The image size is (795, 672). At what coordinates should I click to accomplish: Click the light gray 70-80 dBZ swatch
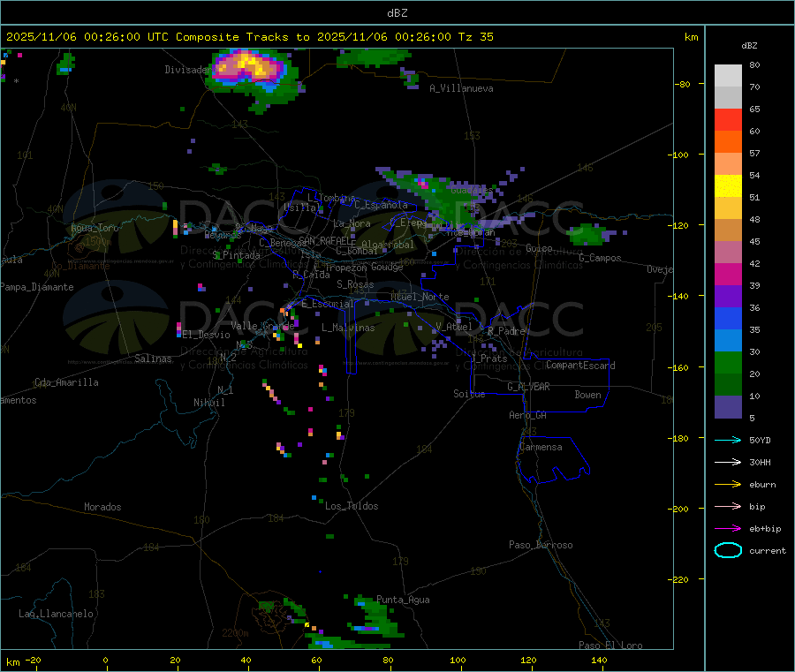pyautogui.click(x=728, y=76)
